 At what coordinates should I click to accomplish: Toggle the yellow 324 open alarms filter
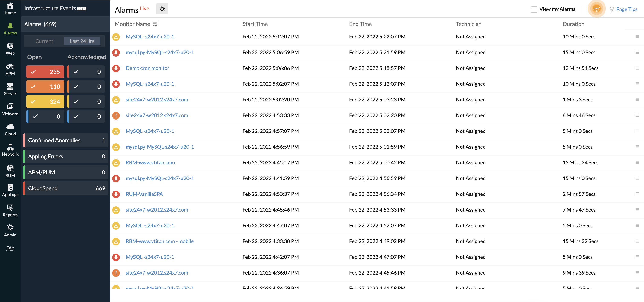tap(45, 102)
